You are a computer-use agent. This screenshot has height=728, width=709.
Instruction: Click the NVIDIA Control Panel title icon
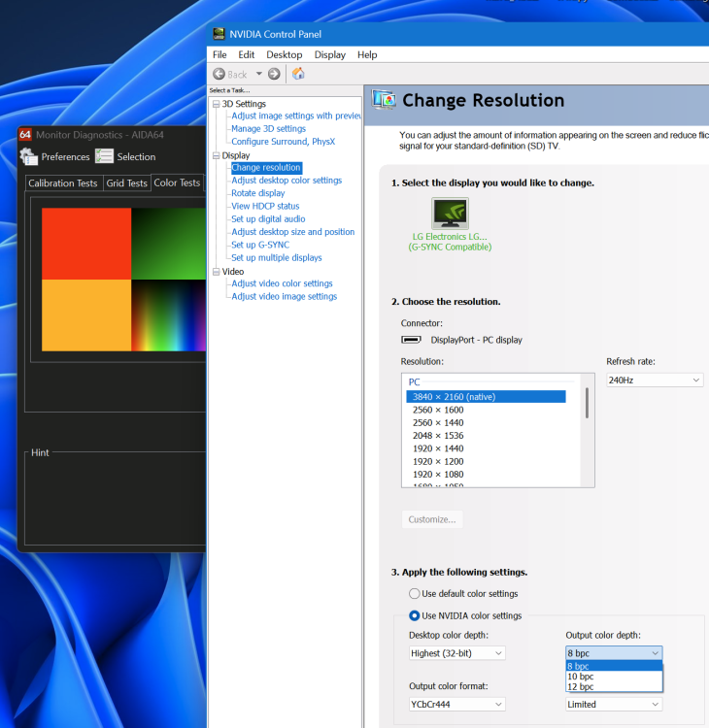[x=219, y=34]
